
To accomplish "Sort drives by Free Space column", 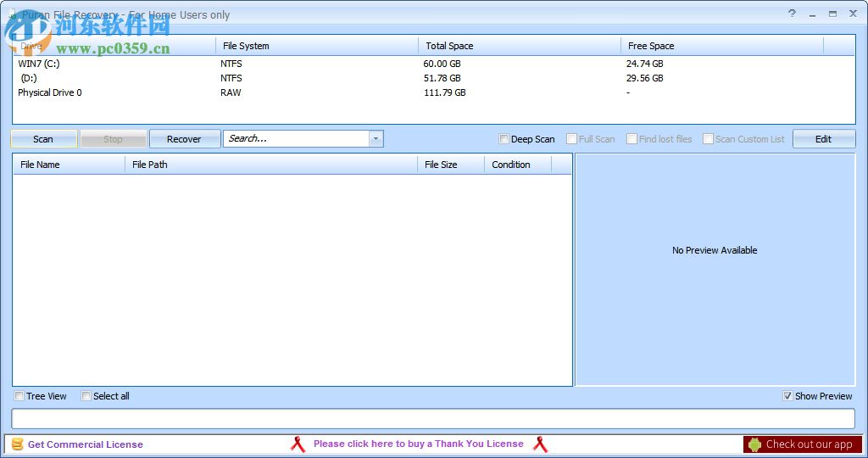I will pyautogui.click(x=722, y=46).
